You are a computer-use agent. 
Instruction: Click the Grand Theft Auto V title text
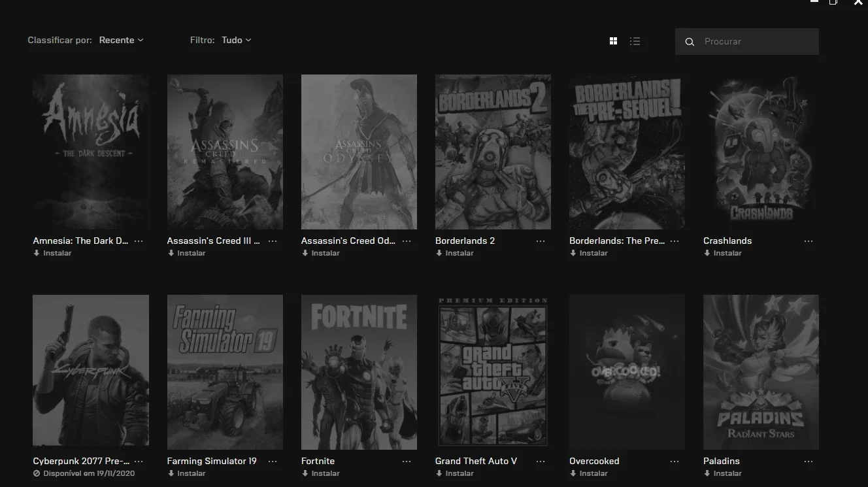coord(476,461)
